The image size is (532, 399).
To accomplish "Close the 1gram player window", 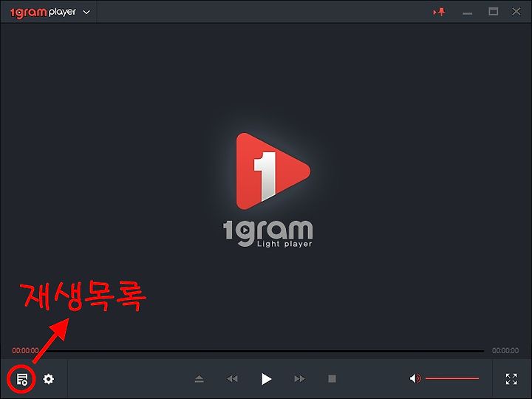I will (516, 12).
